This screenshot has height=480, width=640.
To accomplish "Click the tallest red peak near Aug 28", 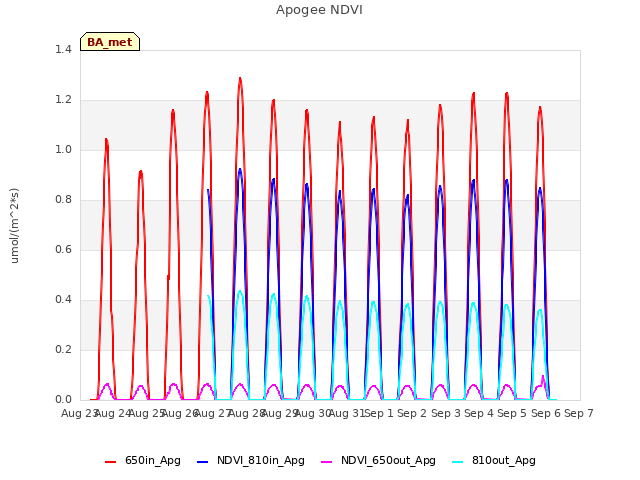I will [240, 78].
